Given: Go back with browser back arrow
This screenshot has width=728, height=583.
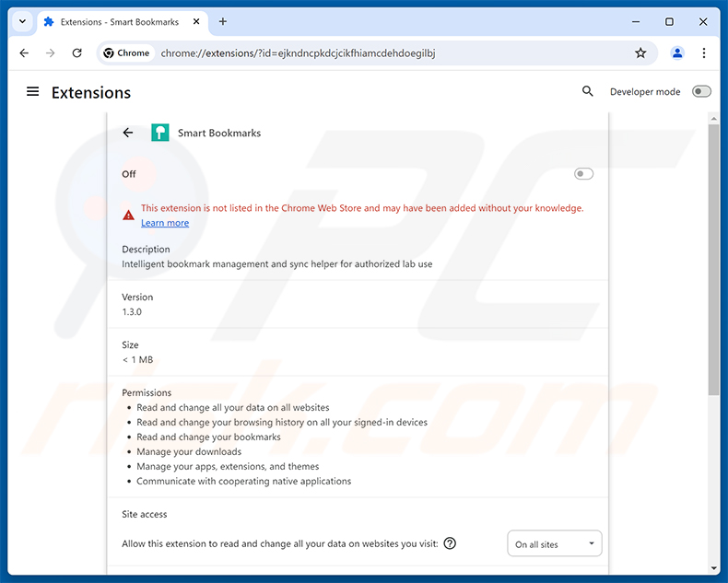Looking at the screenshot, I should [24, 52].
